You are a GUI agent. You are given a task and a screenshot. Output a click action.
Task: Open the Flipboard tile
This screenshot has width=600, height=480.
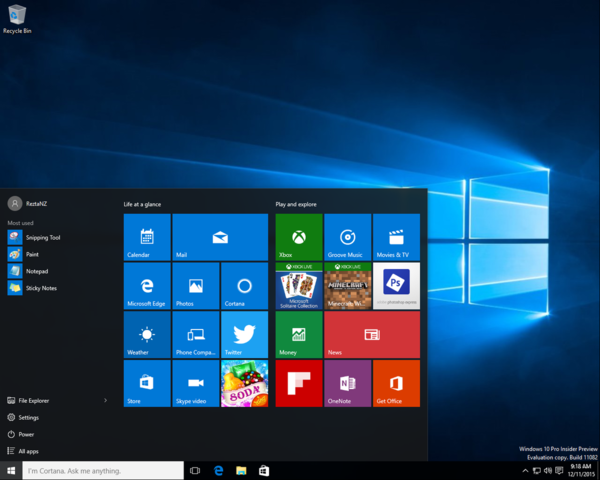coord(299,383)
